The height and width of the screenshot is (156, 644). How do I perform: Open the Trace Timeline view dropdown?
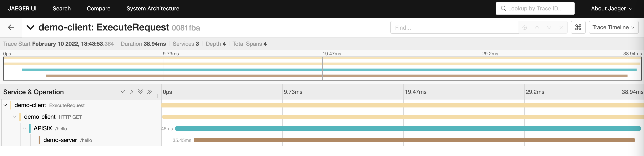613,27
